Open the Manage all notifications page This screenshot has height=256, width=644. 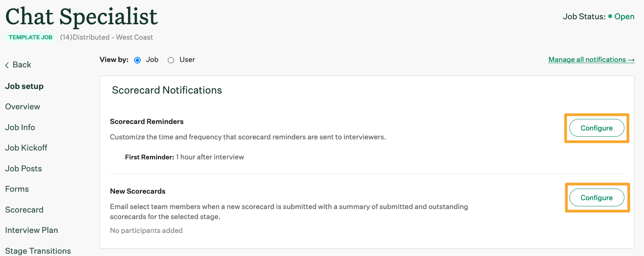click(x=591, y=59)
